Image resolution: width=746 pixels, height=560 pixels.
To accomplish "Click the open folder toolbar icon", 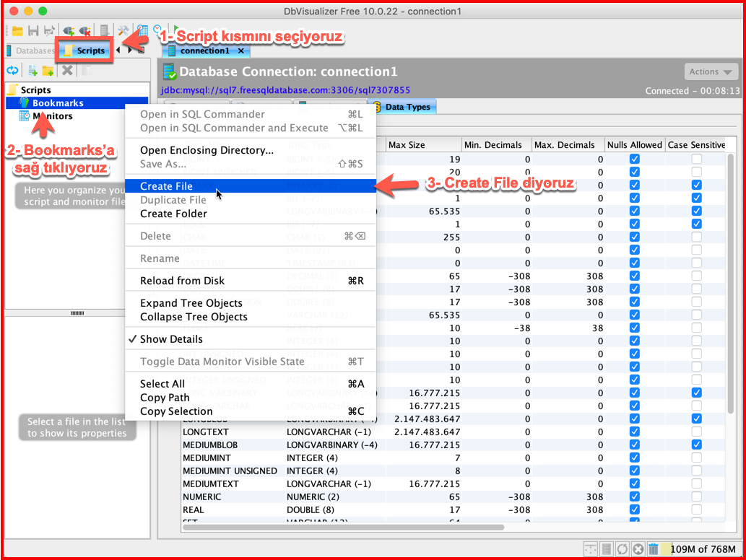I will [17, 31].
